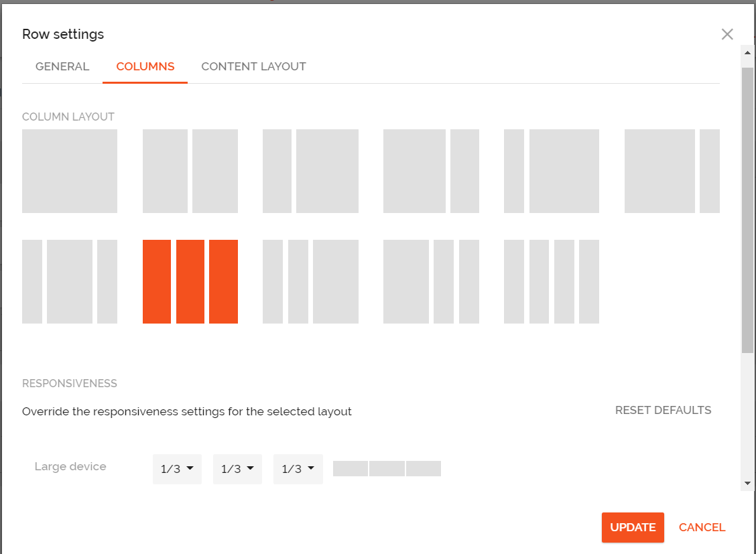This screenshot has width=756, height=554.
Task: Pick the narrow-left wide-right column layout
Action: (x=310, y=171)
